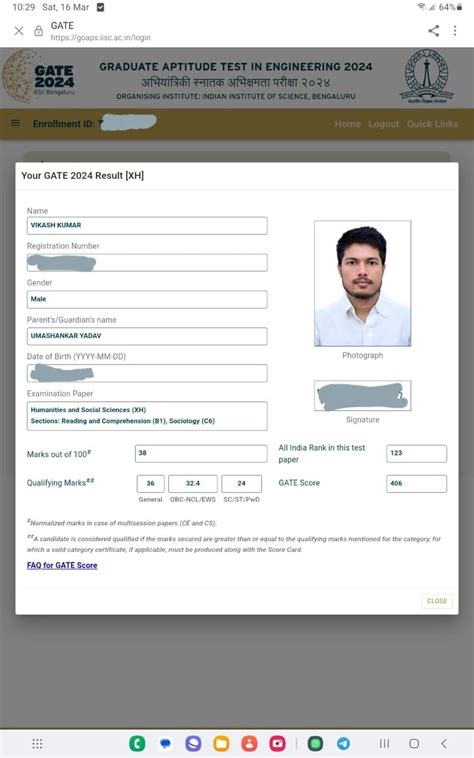This screenshot has height=758, width=474.
Task: Tap the share icon in browser bar
Action: tap(433, 31)
